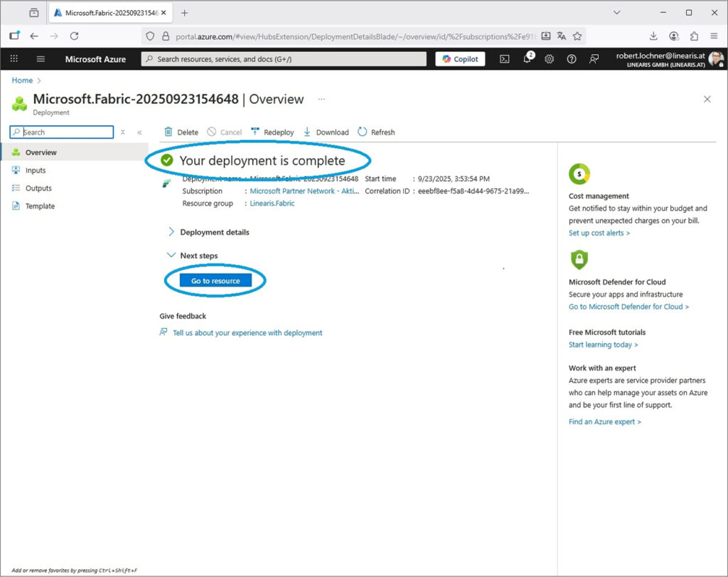The width and height of the screenshot is (728, 577).
Task: Click Start learning today link
Action: click(x=603, y=345)
